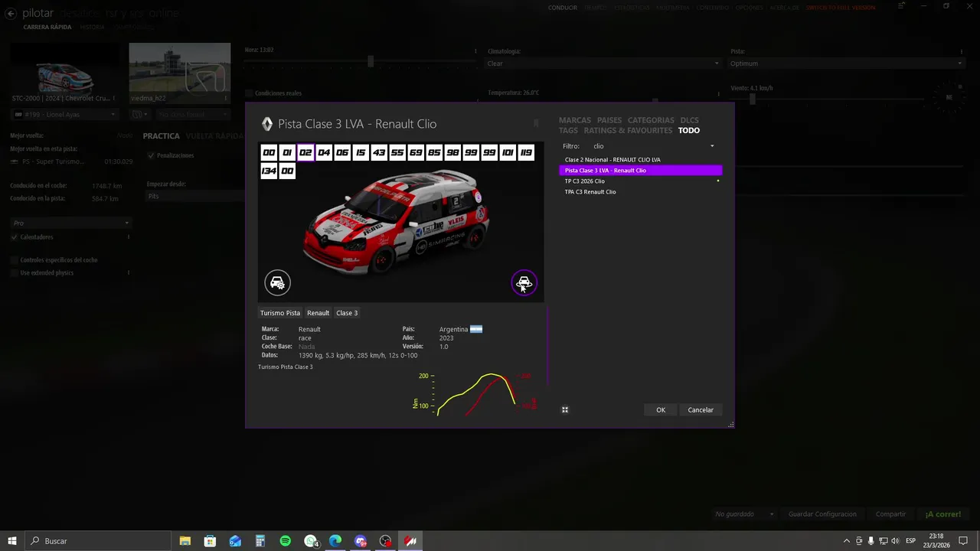Image resolution: width=980 pixels, height=551 pixels.
Task: Open WhatsApp from the taskbar
Action: click(311, 541)
